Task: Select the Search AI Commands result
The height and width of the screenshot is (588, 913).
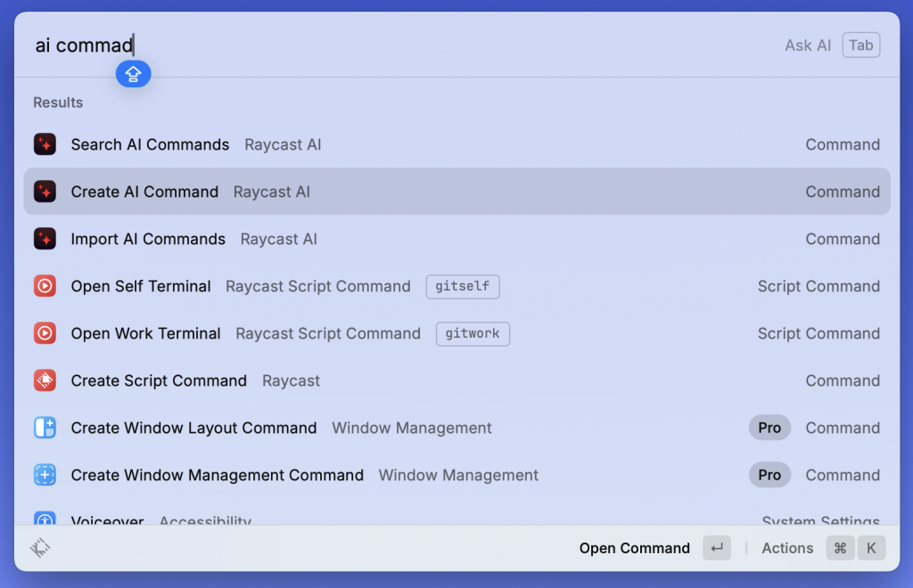Action: pyautogui.click(x=457, y=144)
